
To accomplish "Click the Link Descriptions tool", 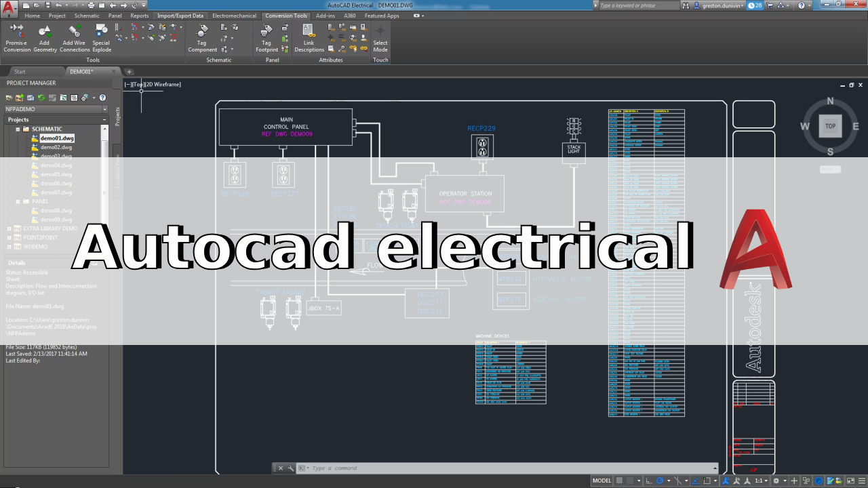I will [309, 38].
